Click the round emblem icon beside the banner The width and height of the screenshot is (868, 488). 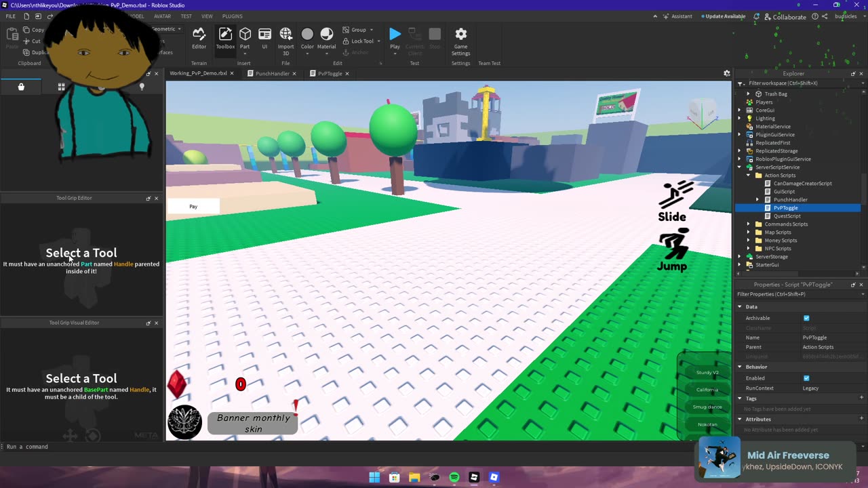184,422
